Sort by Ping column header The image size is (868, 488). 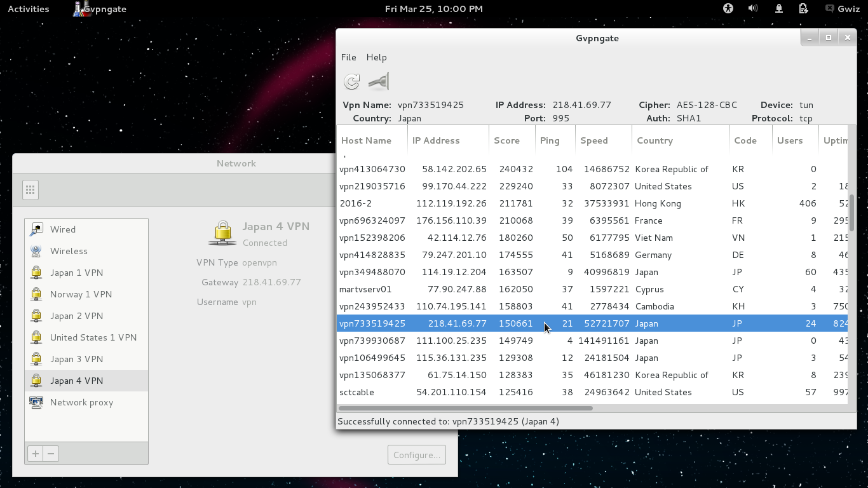pos(555,140)
